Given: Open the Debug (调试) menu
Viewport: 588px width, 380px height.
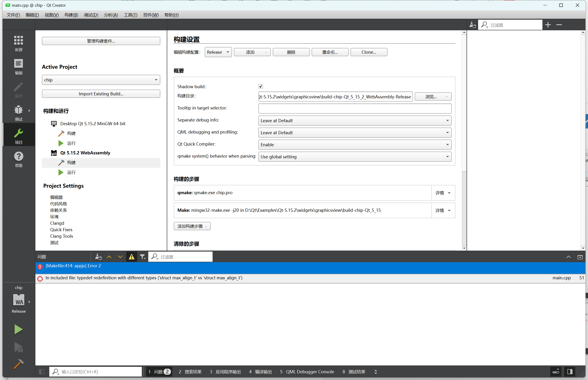Looking at the screenshot, I should (91, 15).
